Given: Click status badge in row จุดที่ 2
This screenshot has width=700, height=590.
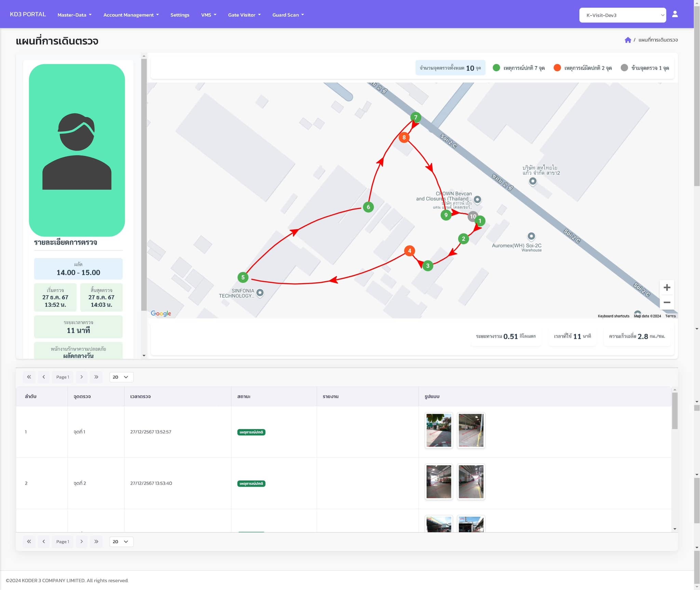Looking at the screenshot, I should coord(251,483).
